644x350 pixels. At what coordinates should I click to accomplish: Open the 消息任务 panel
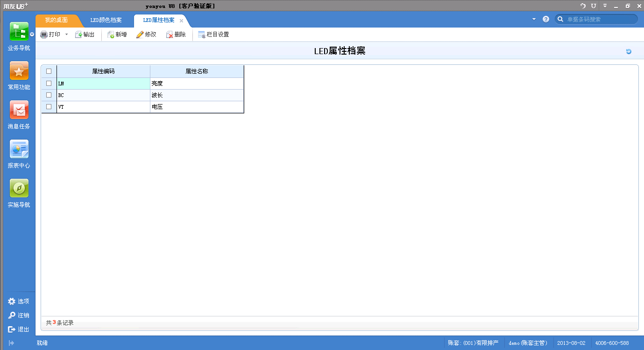click(19, 114)
